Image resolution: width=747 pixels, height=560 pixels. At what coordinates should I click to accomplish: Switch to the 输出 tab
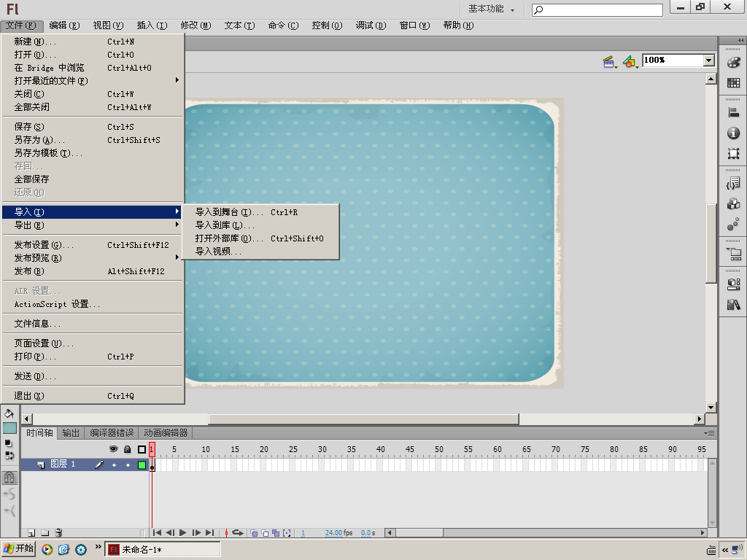(x=71, y=433)
